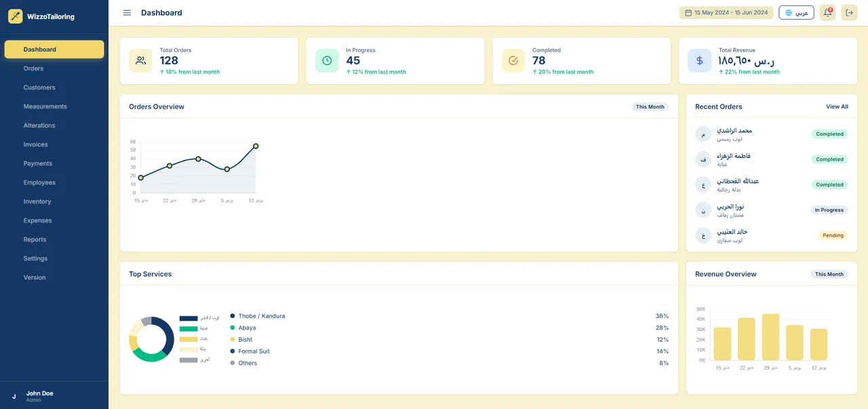Click Pending badge for خالد العتيبي
The image size is (868, 409).
coord(833,235)
